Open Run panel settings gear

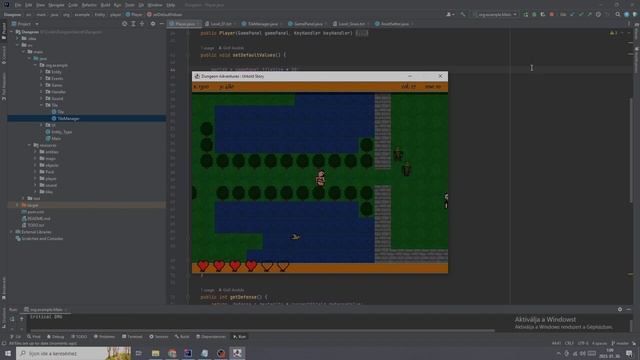620,309
